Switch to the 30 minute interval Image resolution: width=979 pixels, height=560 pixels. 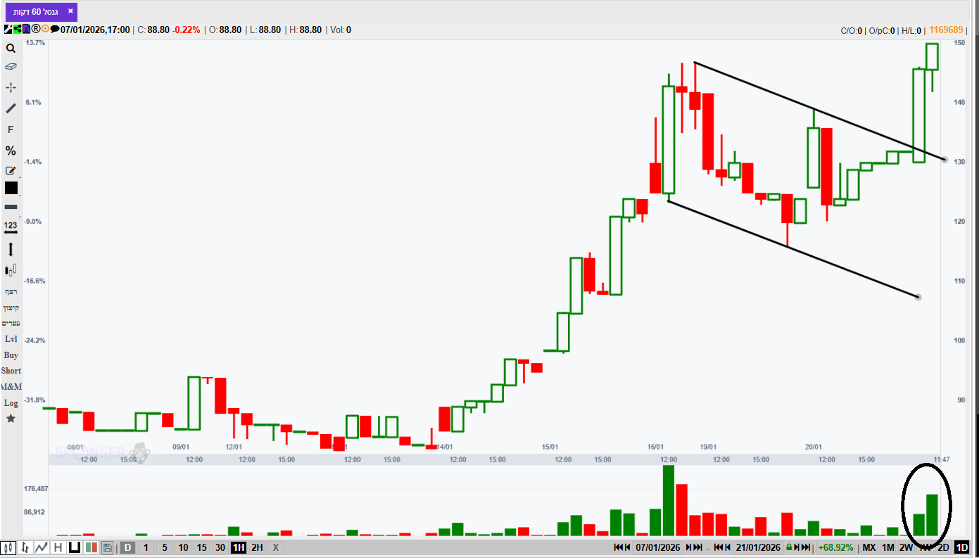coord(220,547)
